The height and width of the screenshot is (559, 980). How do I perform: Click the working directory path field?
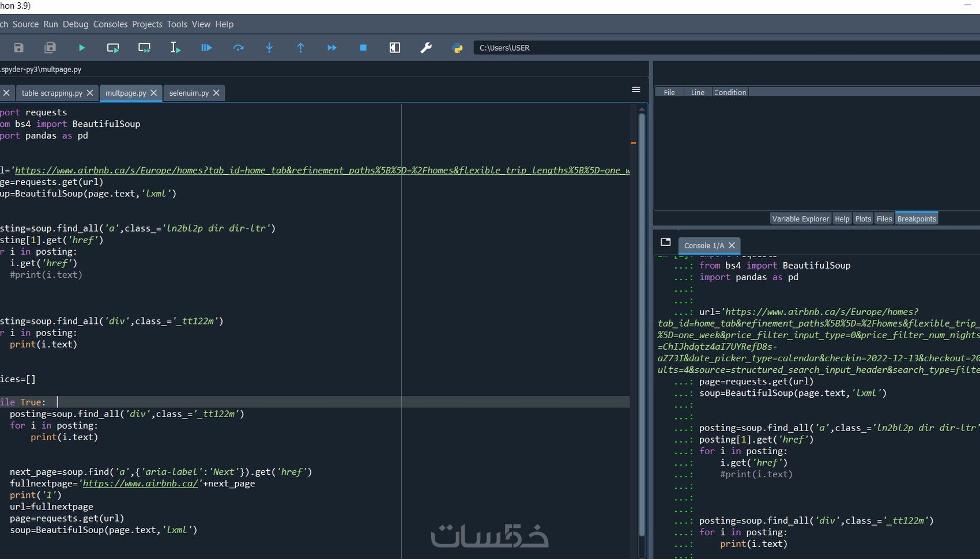pyautogui.click(x=726, y=48)
